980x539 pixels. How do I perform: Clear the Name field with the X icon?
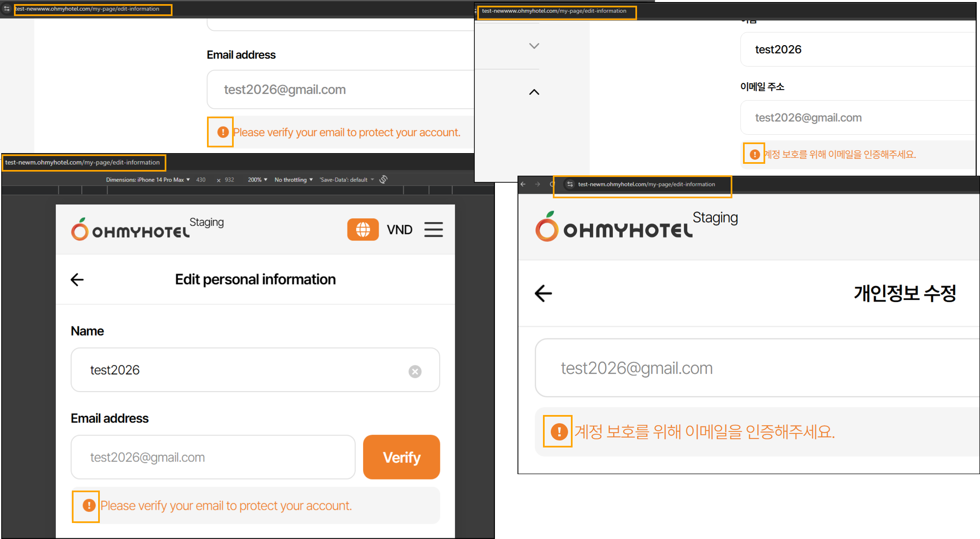point(415,372)
